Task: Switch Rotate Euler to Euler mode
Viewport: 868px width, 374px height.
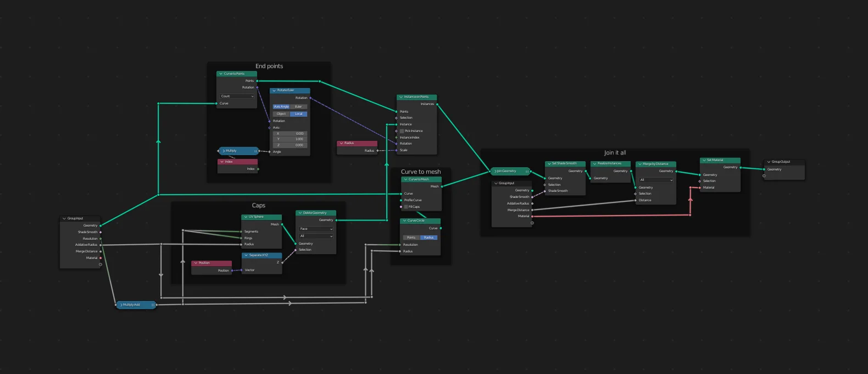Action: click(x=298, y=107)
